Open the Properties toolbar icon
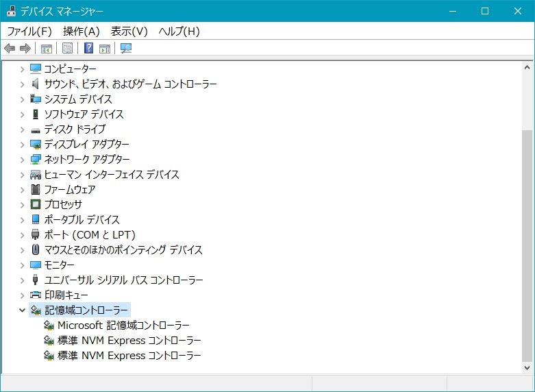The image size is (535, 392). [x=68, y=48]
